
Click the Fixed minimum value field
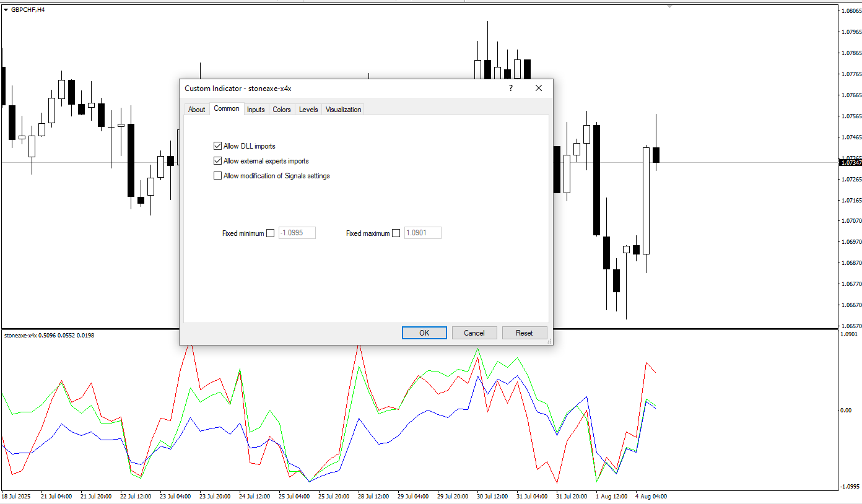point(297,233)
